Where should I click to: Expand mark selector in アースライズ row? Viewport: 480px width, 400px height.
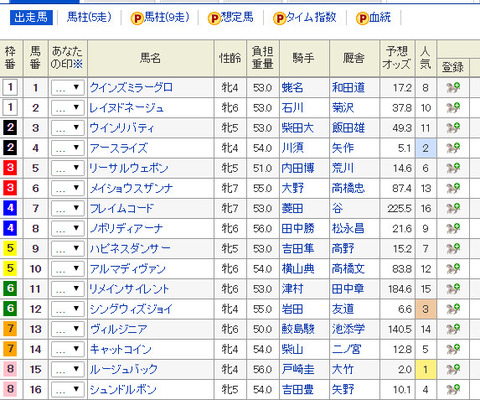[68, 148]
